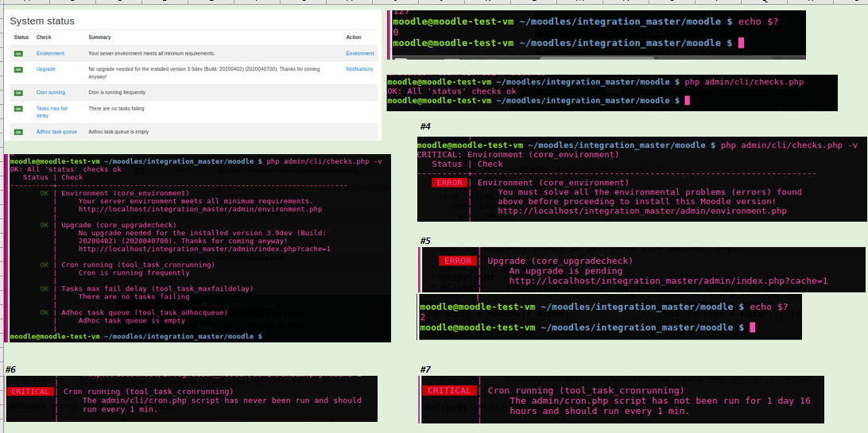The image size is (868, 433).
Task: Click environment.php URL in the verbose OK terminal
Action: tap(200, 210)
